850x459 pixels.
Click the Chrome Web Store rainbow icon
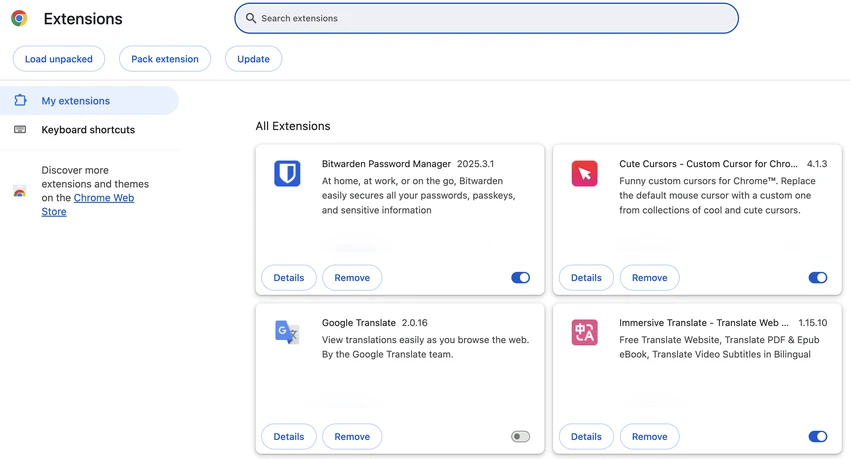coord(20,191)
